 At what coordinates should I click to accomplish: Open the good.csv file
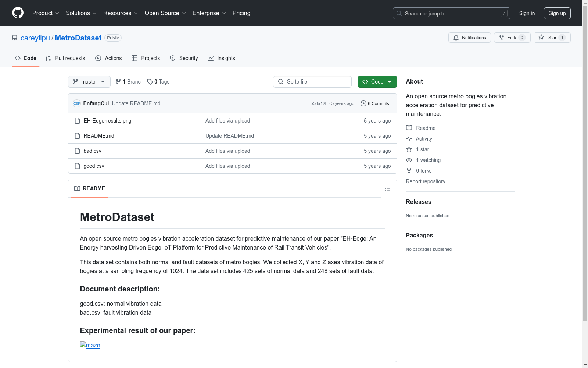pos(94,166)
